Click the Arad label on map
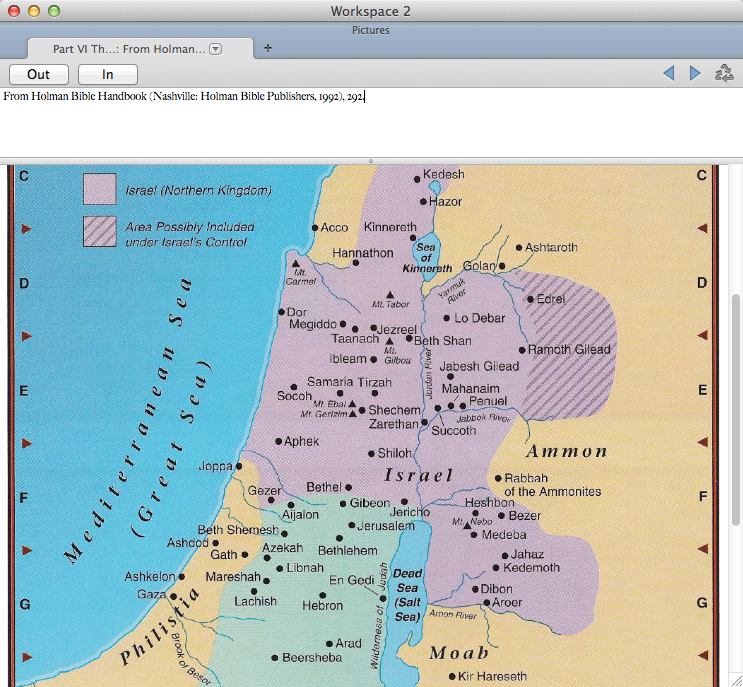 (348, 643)
